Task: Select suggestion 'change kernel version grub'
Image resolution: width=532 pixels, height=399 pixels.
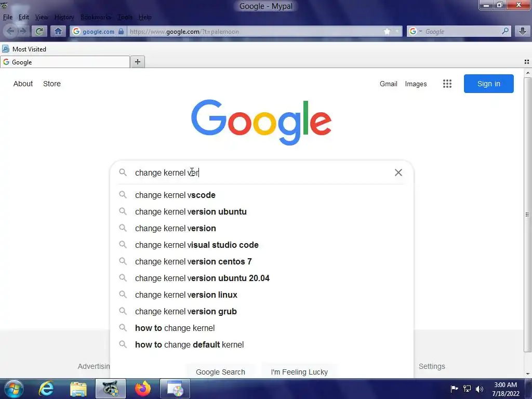Action: click(262, 312)
